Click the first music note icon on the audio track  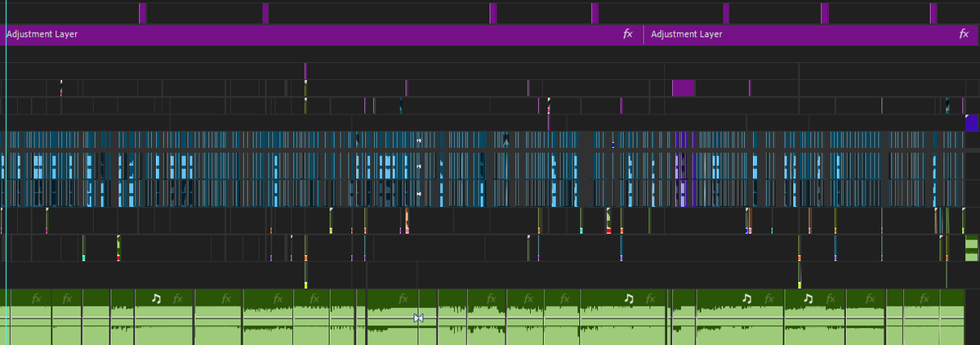tap(156, 299)
